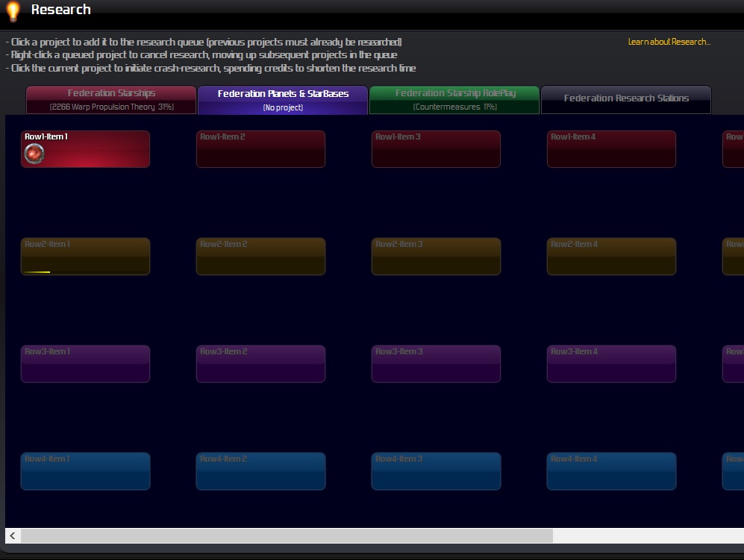This screenshot has height=560, width=744.
Task: Switch to Federation Starships tab
Action: [111, 100]
